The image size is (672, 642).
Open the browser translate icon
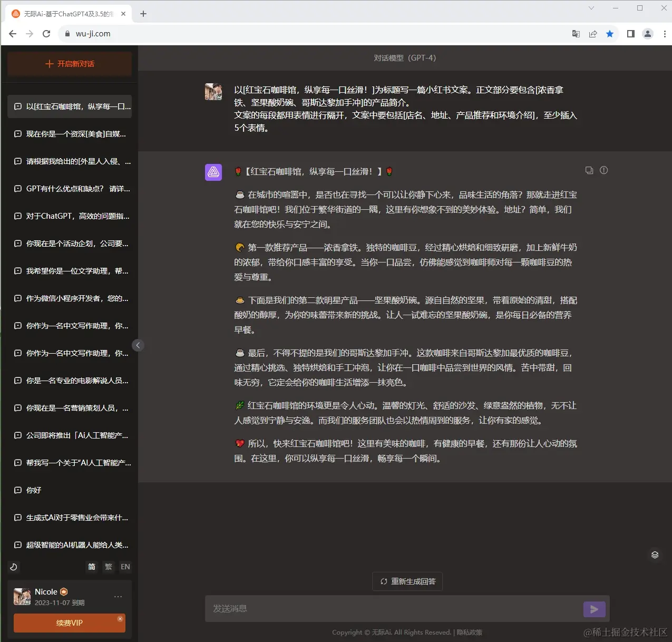point(575,33)
